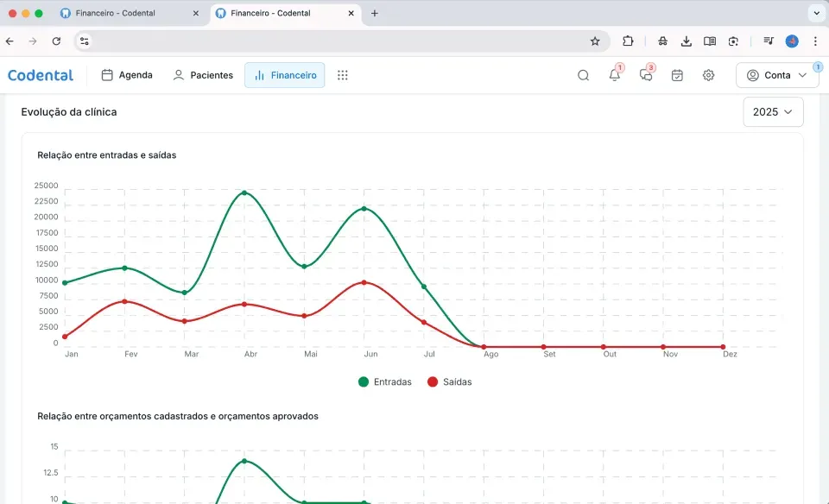829x504 pixels.
Task: Open the Conta account dropdown
Action: tap(777, 76)
